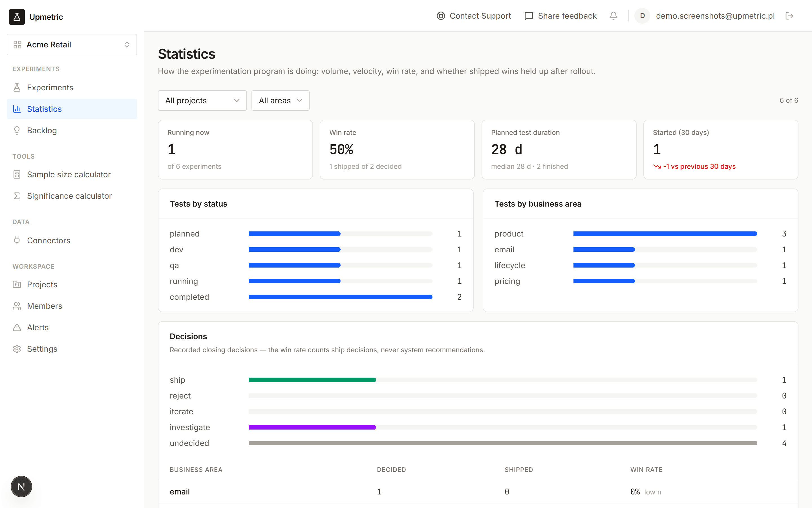812x508 pixels.
Task: Click the up-down chevron in the workspace selector
Action: point(127,45)
